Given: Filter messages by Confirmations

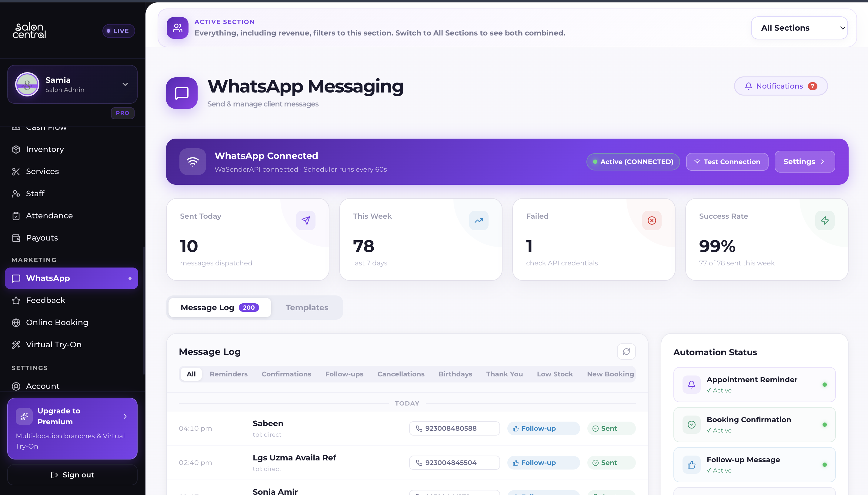Looking at the screenshot, I should [x=286, y=374].
